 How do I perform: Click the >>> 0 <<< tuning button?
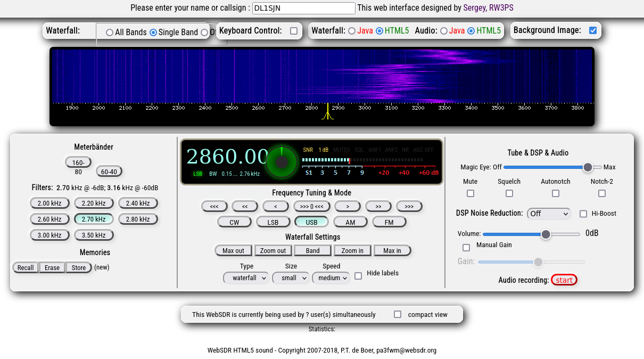(312, 206)
